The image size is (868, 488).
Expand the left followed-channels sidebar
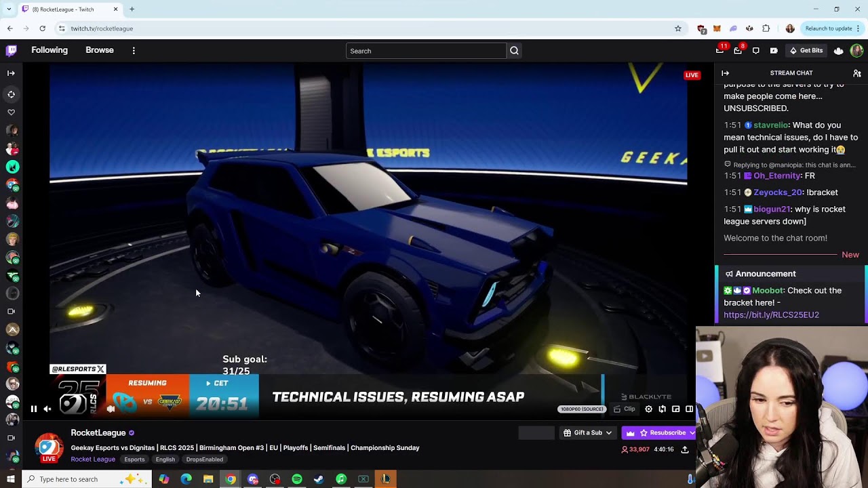[x=11, y=73]
